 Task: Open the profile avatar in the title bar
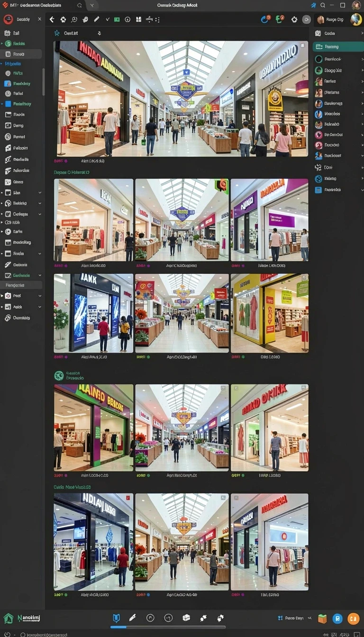click(x=356, y=5)
